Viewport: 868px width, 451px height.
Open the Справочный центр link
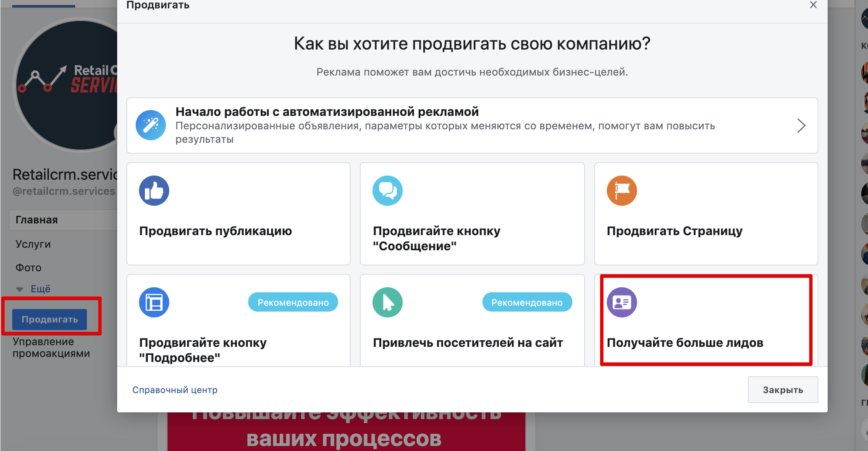tap(175, 390)
